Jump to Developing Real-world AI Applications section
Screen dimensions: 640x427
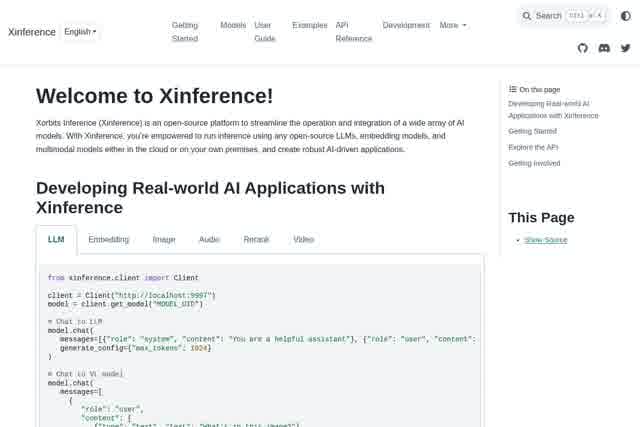tap(553, 109)
